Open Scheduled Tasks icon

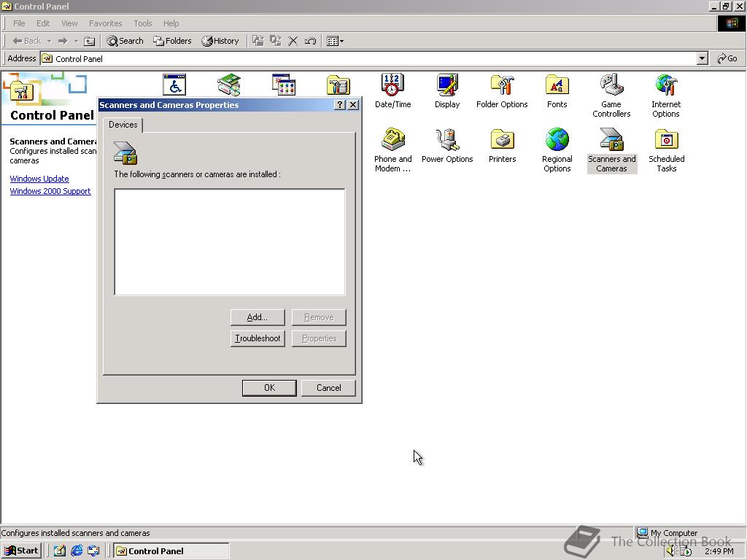pyautogui.click(x=666, y=149)
